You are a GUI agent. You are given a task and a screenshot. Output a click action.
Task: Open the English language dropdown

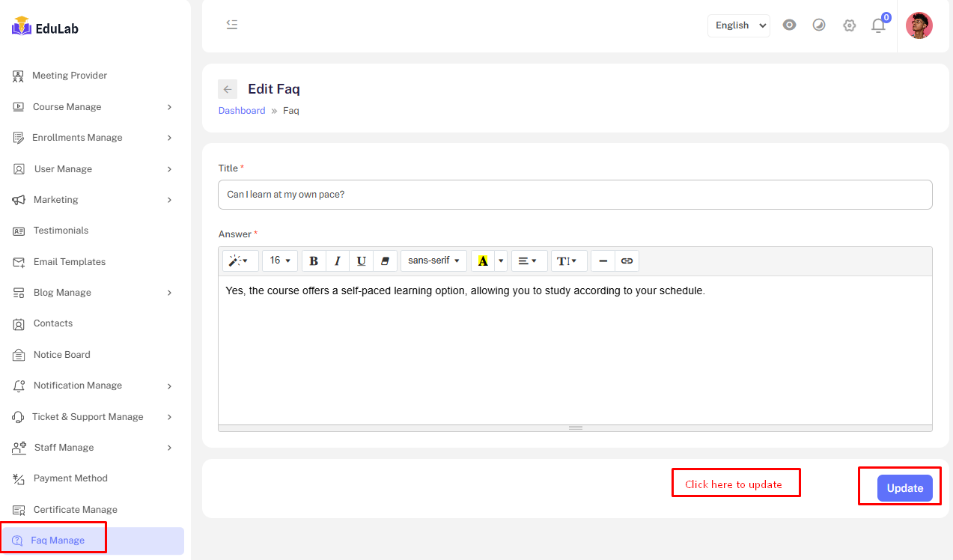(738, 25)
